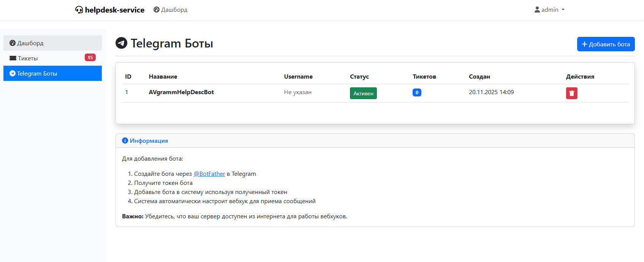
Task: Follow the @BotFather link
Action: point(209,174)
